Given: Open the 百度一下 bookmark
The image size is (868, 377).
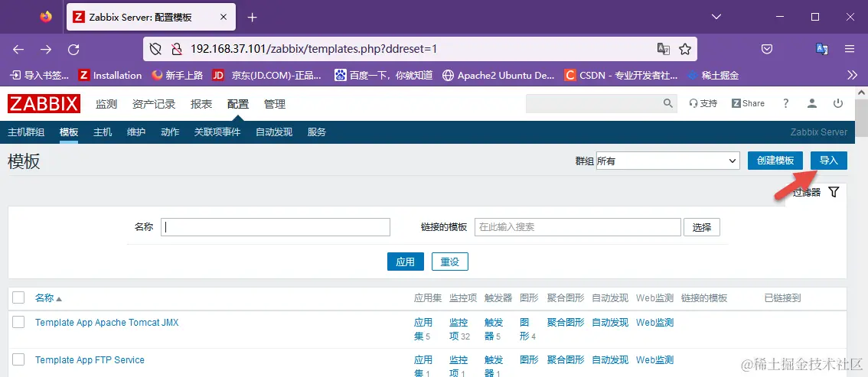Looking at the screenshot, I should click(x=383, y=75).
